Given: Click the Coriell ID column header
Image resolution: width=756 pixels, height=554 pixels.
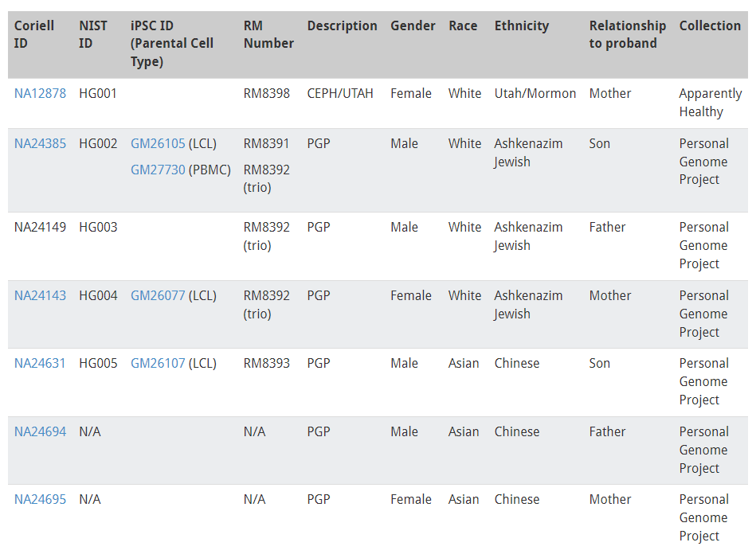Looking at the screenshot, I should [33, 34].
